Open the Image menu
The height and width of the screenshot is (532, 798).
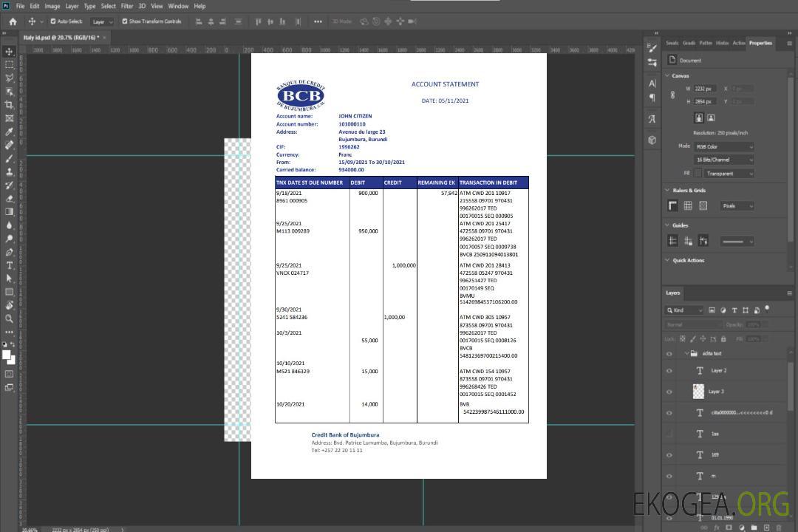pos(52,6)
